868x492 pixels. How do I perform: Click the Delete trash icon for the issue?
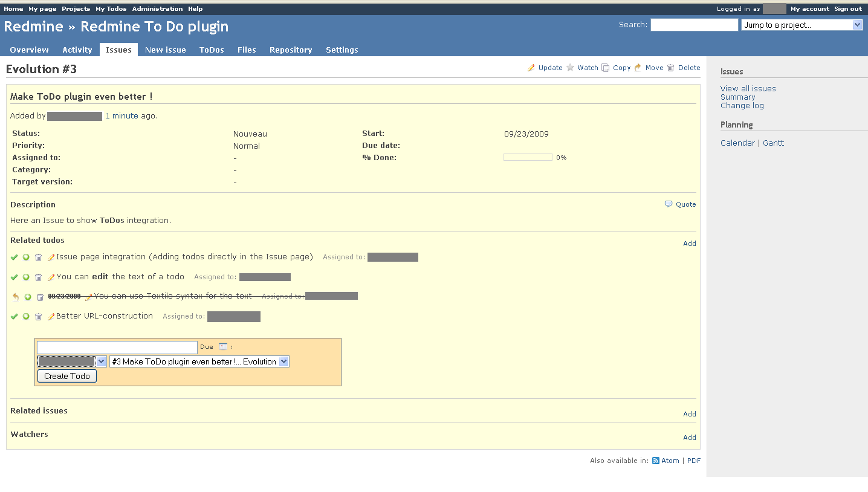click(x=671, y=68)
